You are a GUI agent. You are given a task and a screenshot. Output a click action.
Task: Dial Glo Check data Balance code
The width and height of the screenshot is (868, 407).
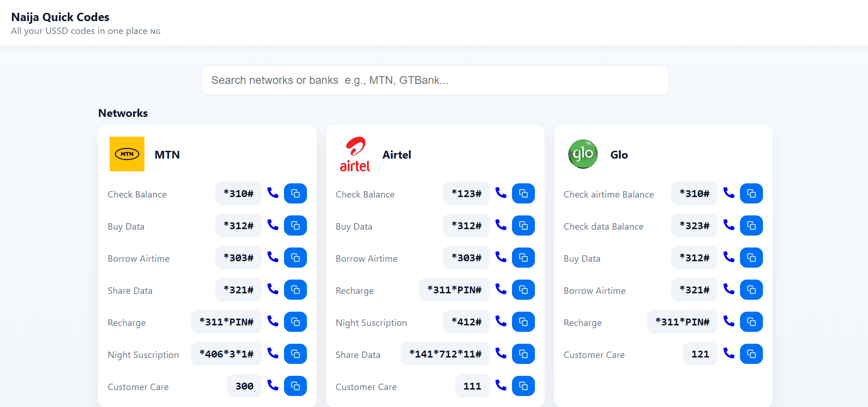729,225
